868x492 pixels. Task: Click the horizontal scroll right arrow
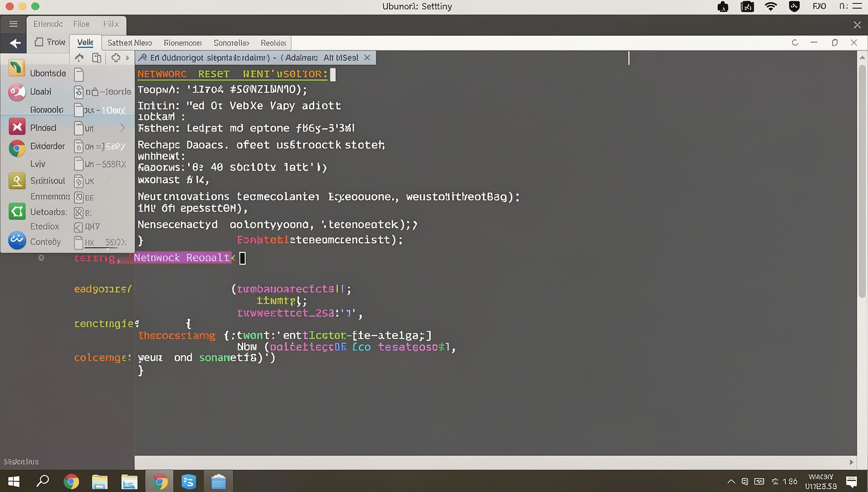851,462
